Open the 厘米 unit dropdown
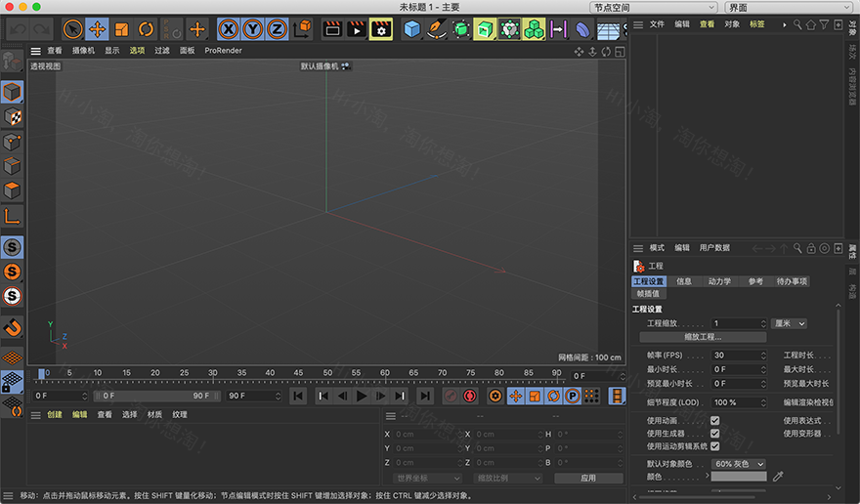The width and height of the screenshot is (860, 504). pos(790,323)
